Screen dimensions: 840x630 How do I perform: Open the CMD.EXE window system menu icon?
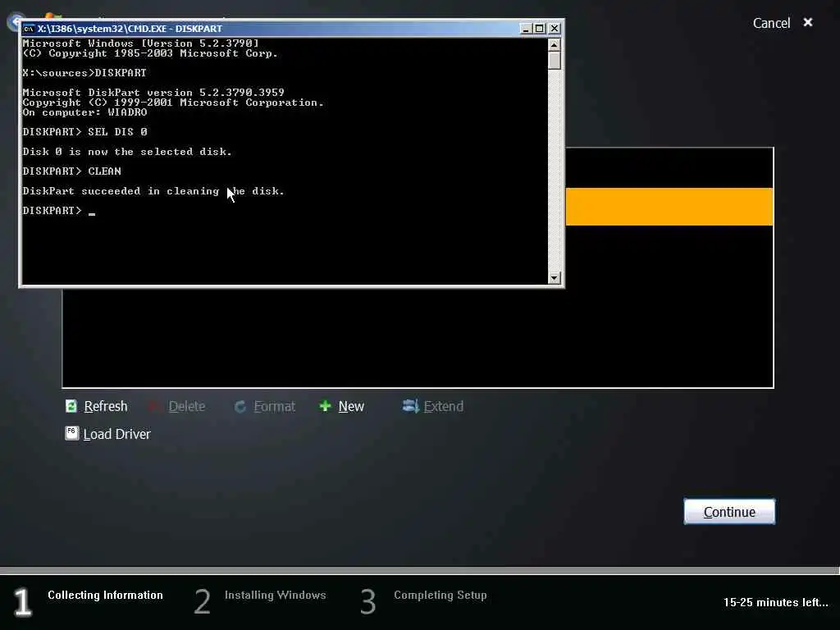[29, 29]
